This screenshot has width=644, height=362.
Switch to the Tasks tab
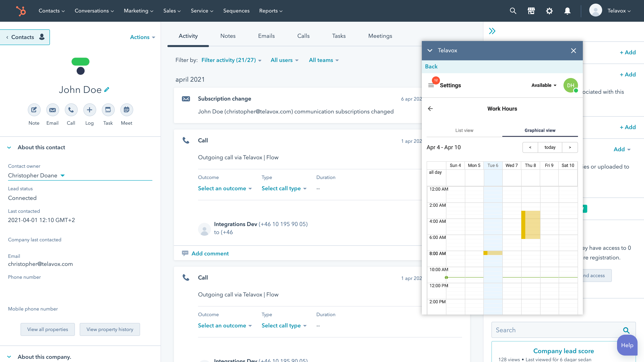point(339,36)
